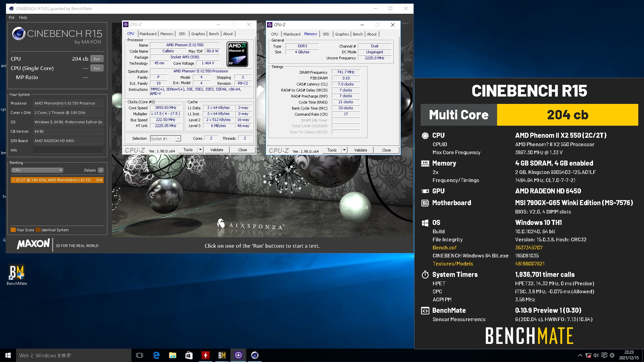Open the Action Center notifications icon
Viewport: 644px width, 362px height.
604,355
